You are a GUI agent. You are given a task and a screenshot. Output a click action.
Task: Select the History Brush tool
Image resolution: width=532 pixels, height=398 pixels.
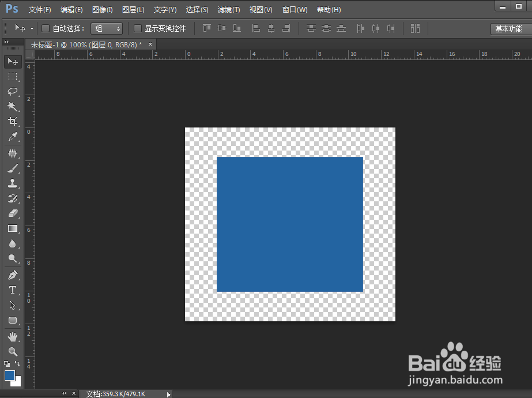[x=13, y=198]
